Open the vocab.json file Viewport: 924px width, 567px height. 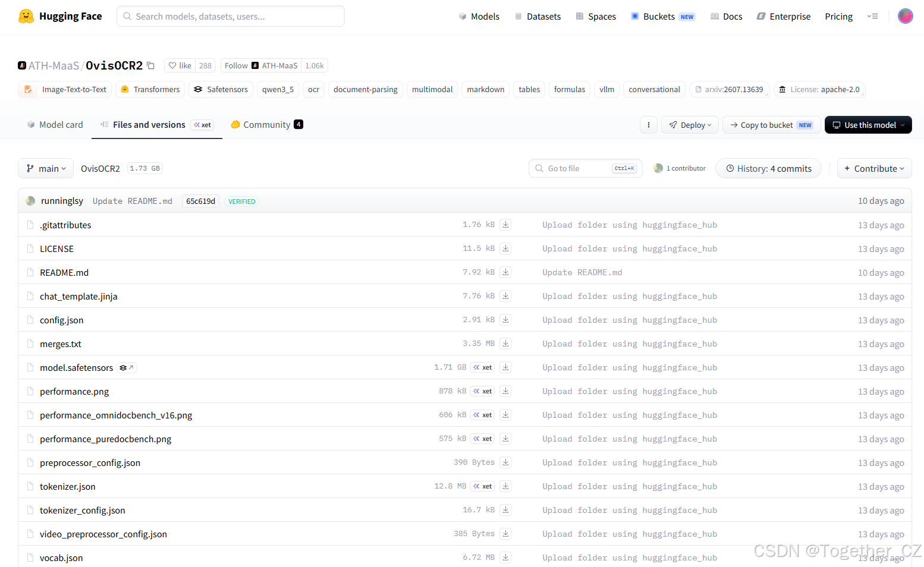click(61, 557)
